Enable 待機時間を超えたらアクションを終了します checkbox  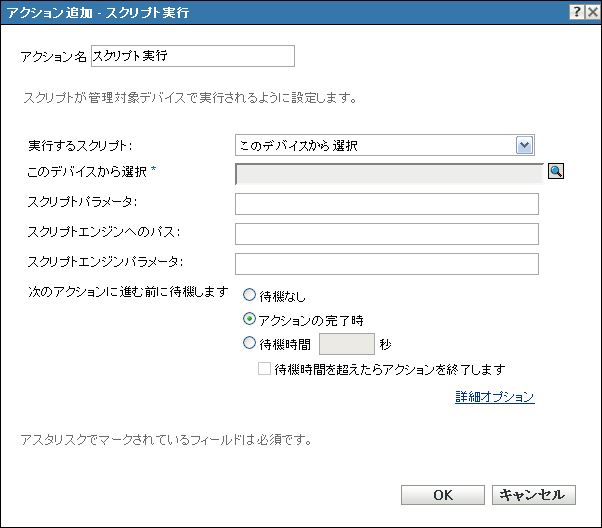point(265,369)
